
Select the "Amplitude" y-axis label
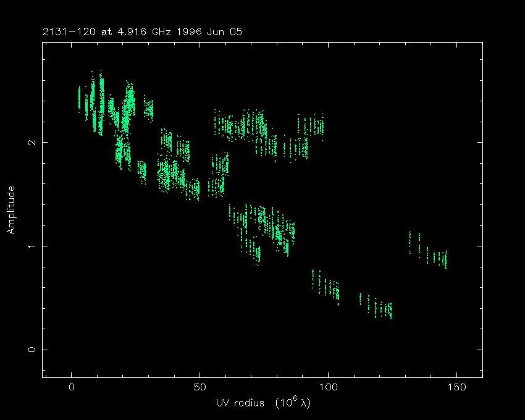(10, 210)
